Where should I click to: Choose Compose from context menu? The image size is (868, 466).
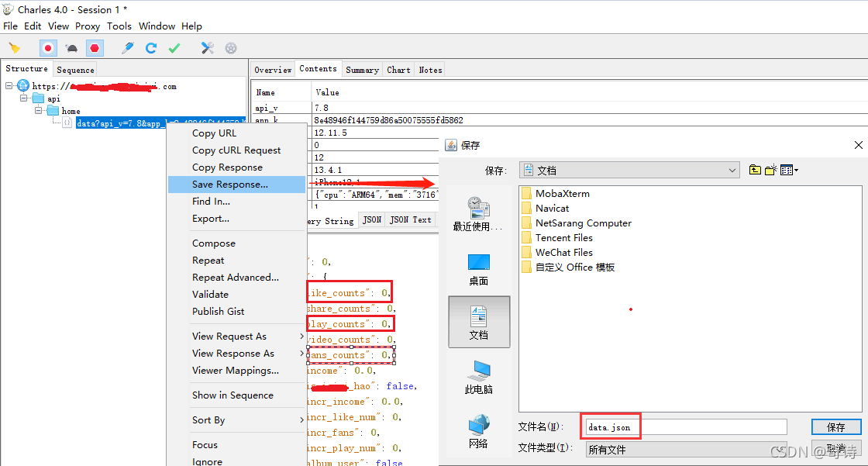236,243
